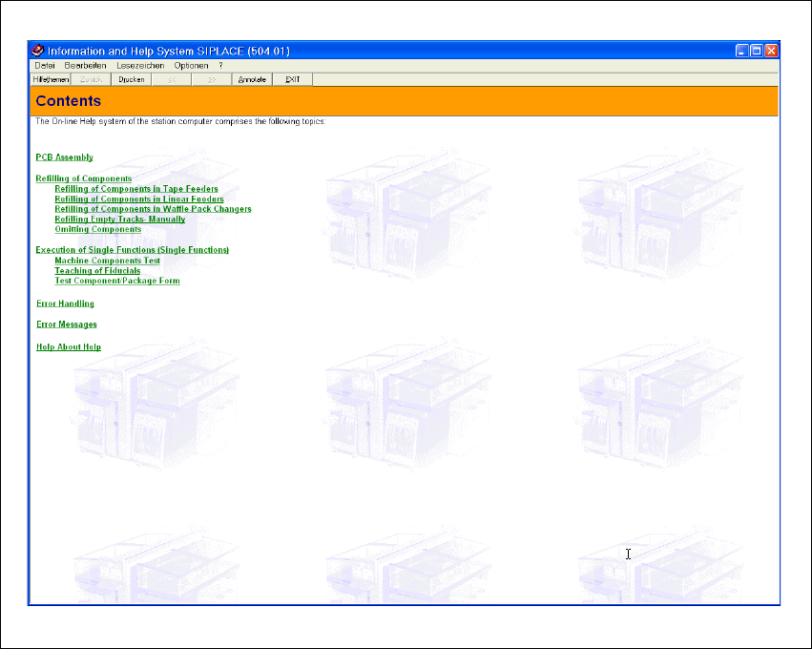The image size is (812, 649).
Task: Open Refilling of Components in Linear Feeders
Action: [x=138, y=199]
